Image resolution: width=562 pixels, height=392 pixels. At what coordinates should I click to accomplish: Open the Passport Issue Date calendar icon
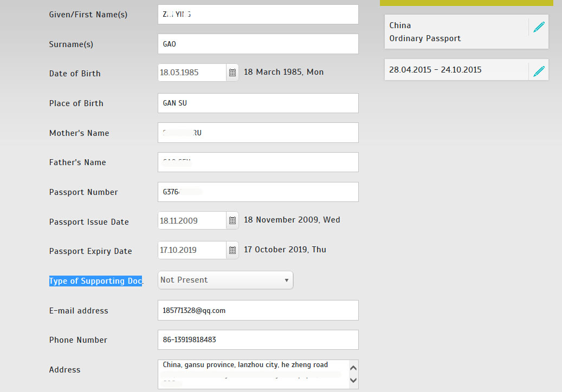(x=232, y=220)
